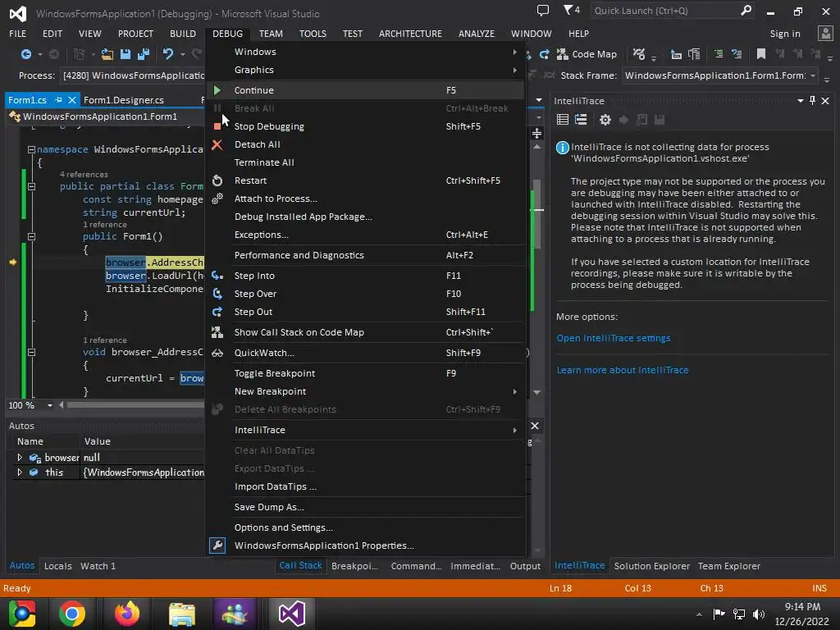Close the IntelliTrace panel
The image size is (840, 630).
(825, 101)
